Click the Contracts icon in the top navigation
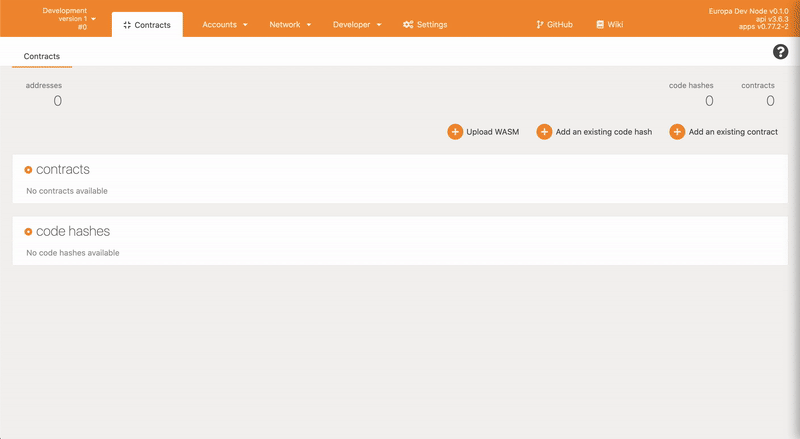800x439 pixels. 127,24
